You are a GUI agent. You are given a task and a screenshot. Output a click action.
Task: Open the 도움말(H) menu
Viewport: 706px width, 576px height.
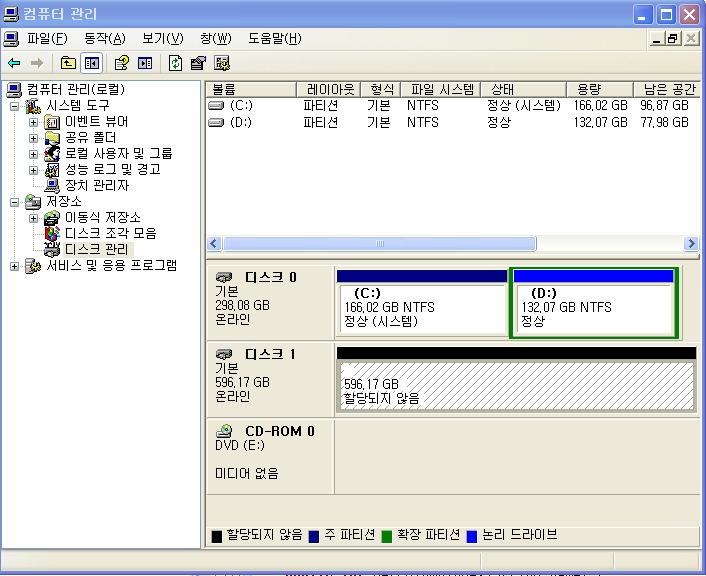tap(275, 39)
